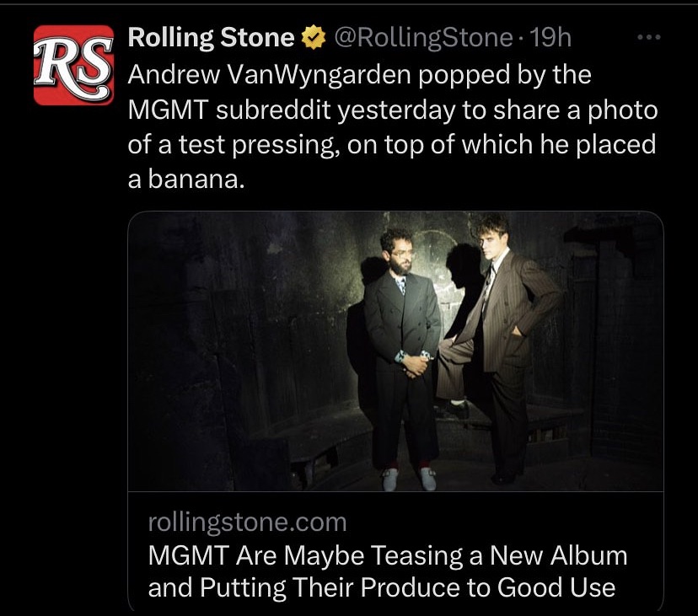
Task: Open the 'MGMT Are Maybe Teasing' headline
Action: click(388, 556)
